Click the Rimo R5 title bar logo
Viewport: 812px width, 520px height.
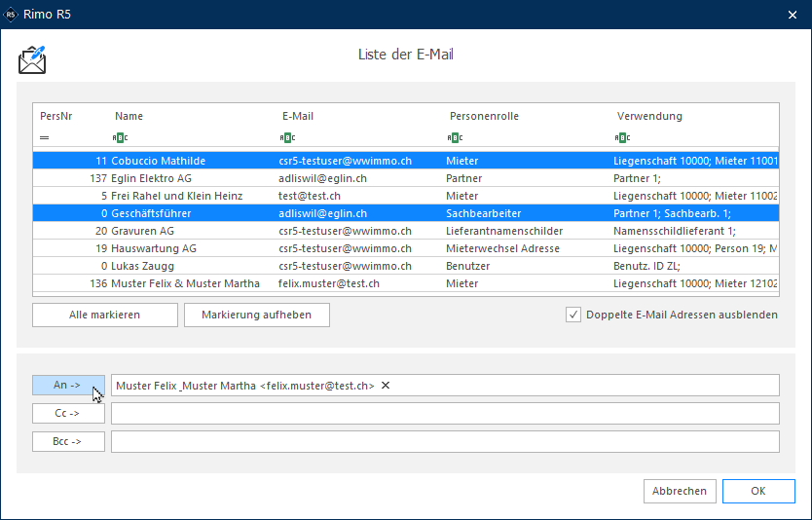click(x=11, y=15)
